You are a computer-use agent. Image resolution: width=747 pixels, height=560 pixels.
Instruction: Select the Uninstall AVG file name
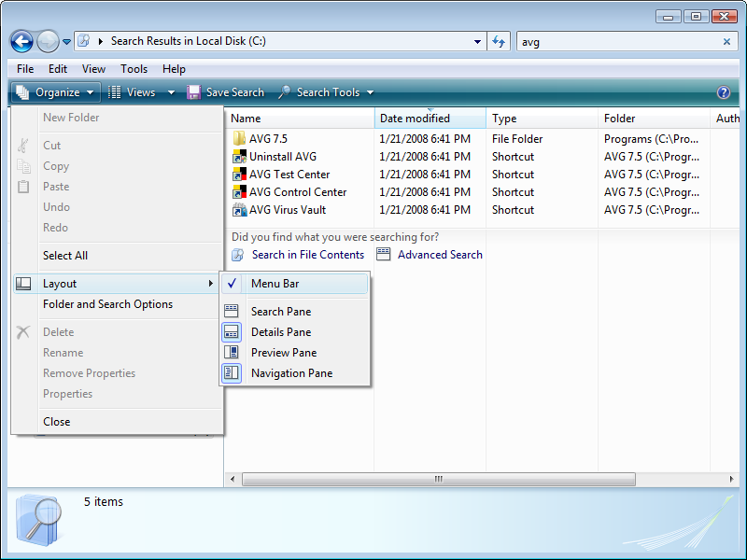pos(283,156)
